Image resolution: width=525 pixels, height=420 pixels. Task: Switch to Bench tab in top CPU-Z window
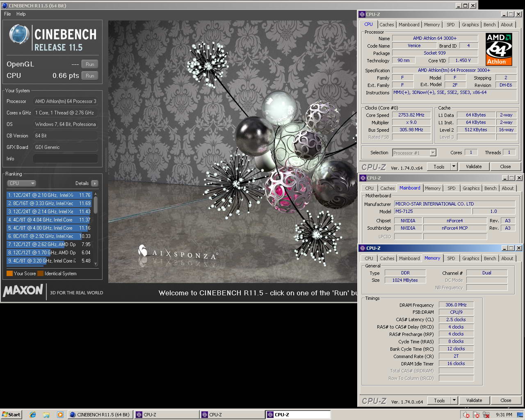point(489,25)
